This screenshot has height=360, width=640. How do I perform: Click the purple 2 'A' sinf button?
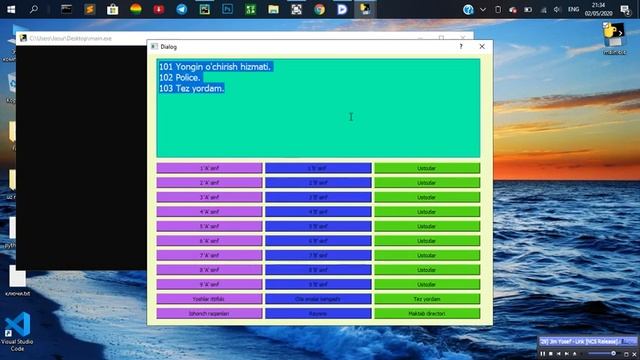point(209,183)
